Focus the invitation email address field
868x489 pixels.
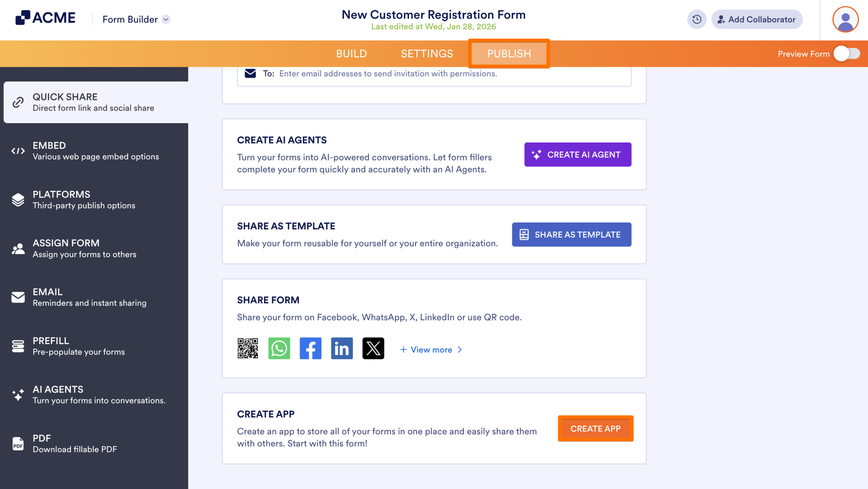click(x=388, y=74)
